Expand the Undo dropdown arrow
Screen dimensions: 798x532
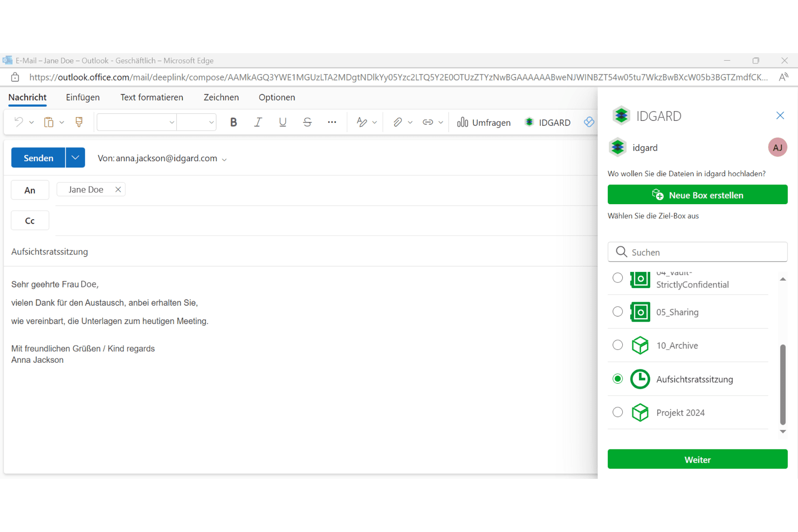click(31, 123)
